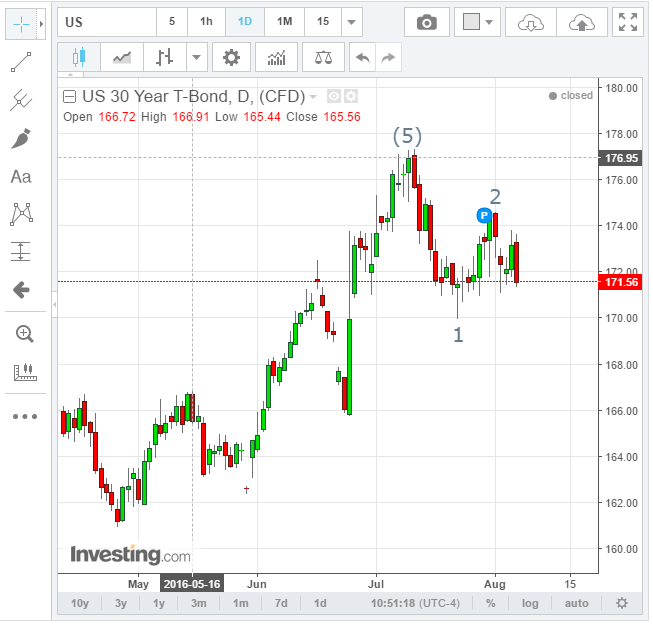Screen dimensions: 653x625
Task: Set date range to 10y
Action: [x=80, y=603]
